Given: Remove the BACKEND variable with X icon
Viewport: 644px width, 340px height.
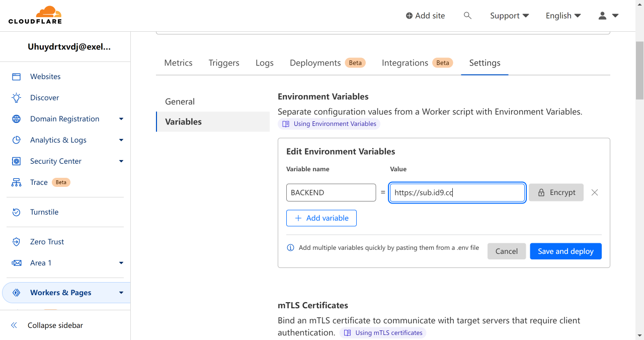Looking at the screenshot, I should click(x=595, y=192).
